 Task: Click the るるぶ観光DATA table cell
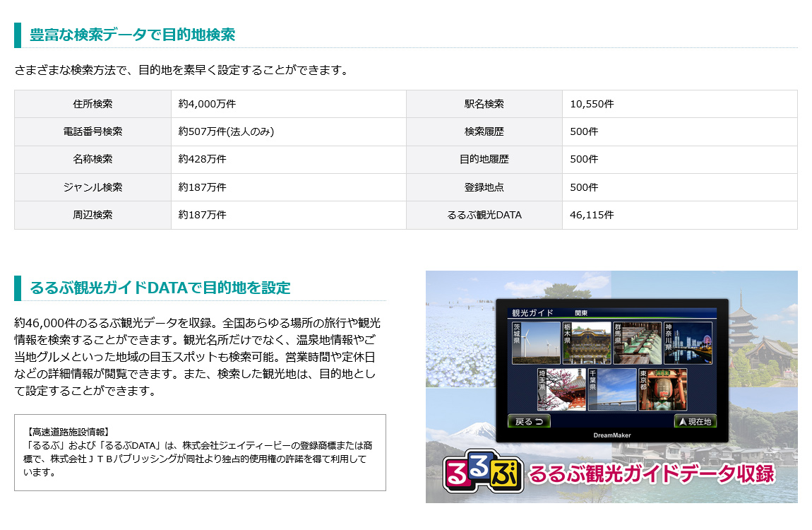coord(484,215)
